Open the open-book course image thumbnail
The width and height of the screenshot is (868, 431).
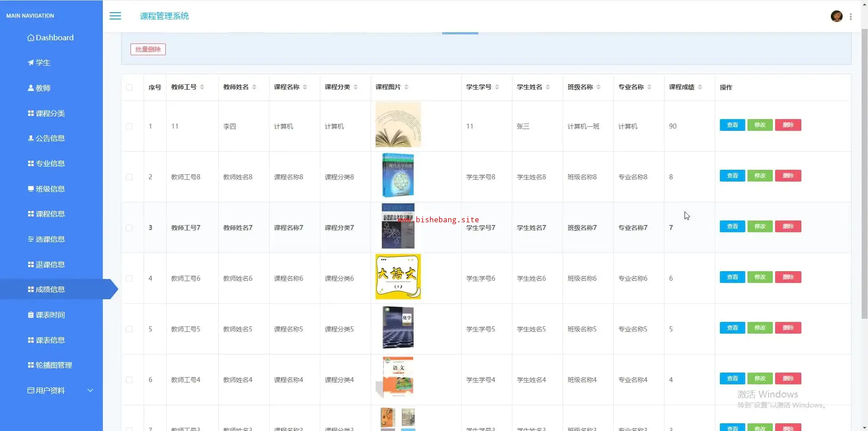click(x=398, y=125)
